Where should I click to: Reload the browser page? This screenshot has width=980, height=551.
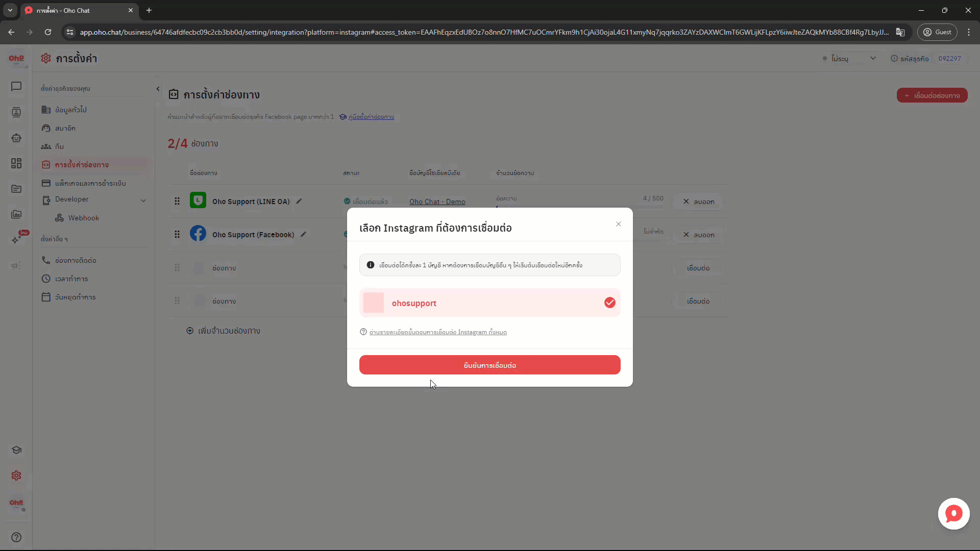click(x=48, y=32)
